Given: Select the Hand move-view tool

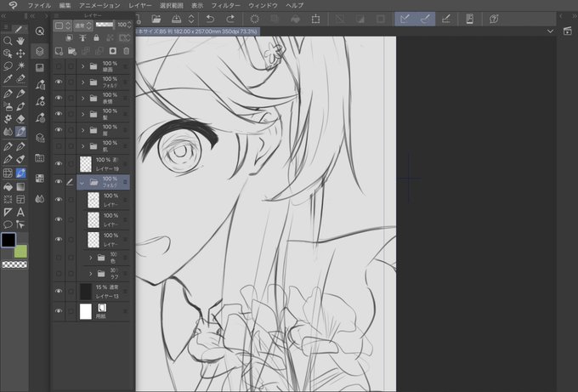Looking at the screenshot, I should 20,41.
